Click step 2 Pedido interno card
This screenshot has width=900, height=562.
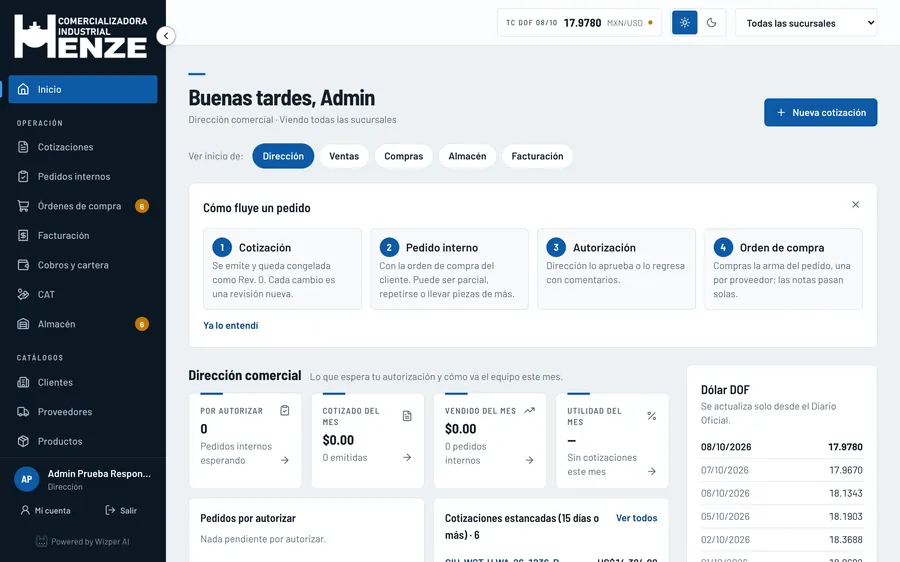449,269
